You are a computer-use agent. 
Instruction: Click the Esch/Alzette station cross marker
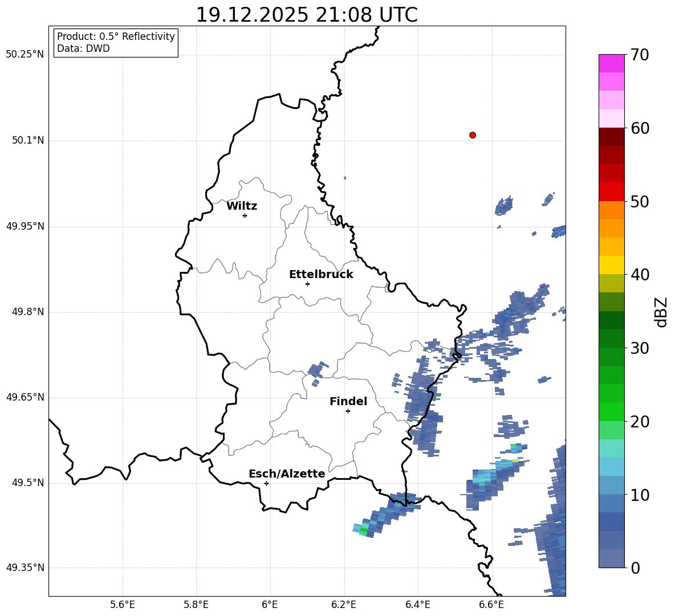click(266, 483)
